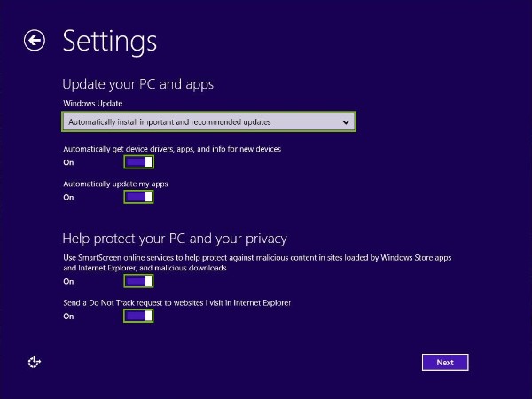Click the 'Windows Update' label
This screenshot has width=532, height=399.
coord(92,103)
